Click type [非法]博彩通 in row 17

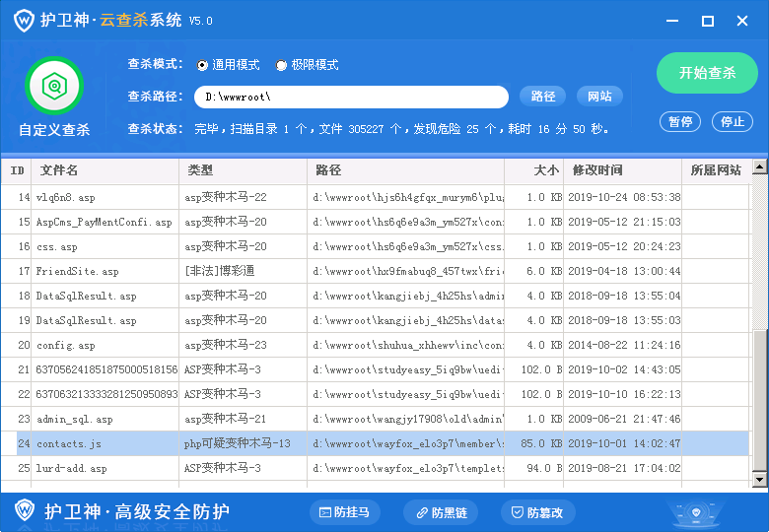point(220,271)
